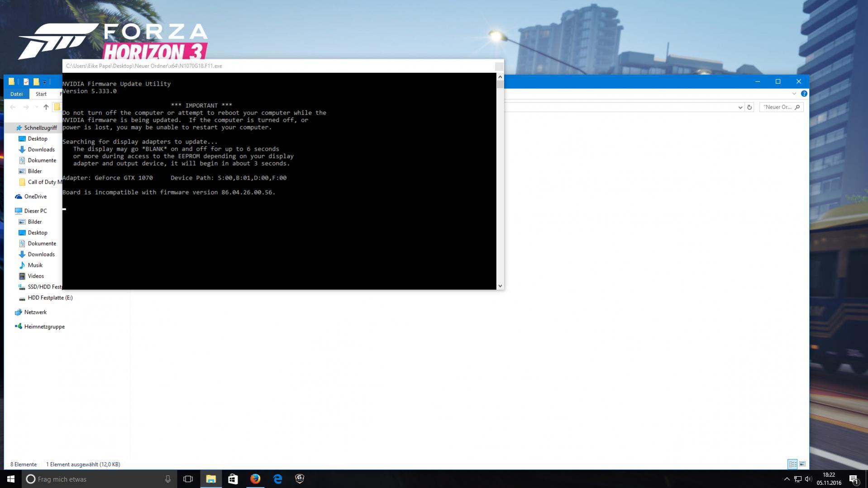The image size is (868, 488).
Task: Open the Windows Start menu
Action: coord(11,479)
